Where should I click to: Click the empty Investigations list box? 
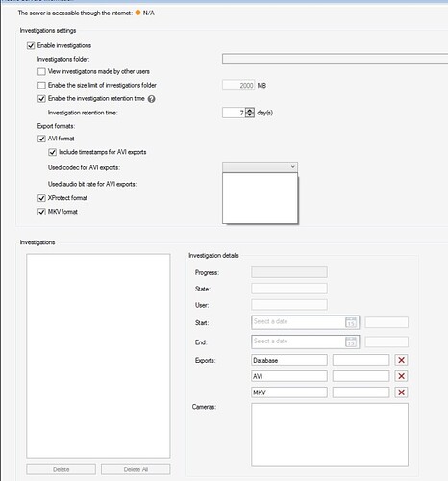point(98,356)
